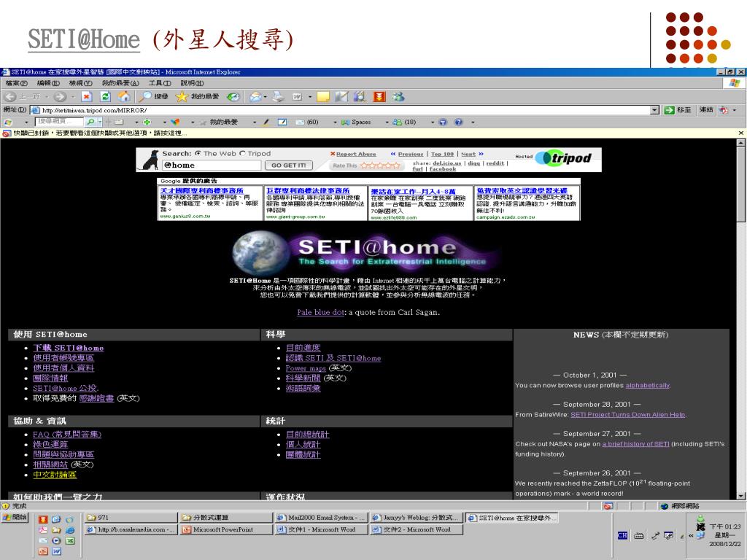Switch to Microsoft PowerPoint taskbar button
The width and height of the screenshot is (747, 560).
pos(226,529)
